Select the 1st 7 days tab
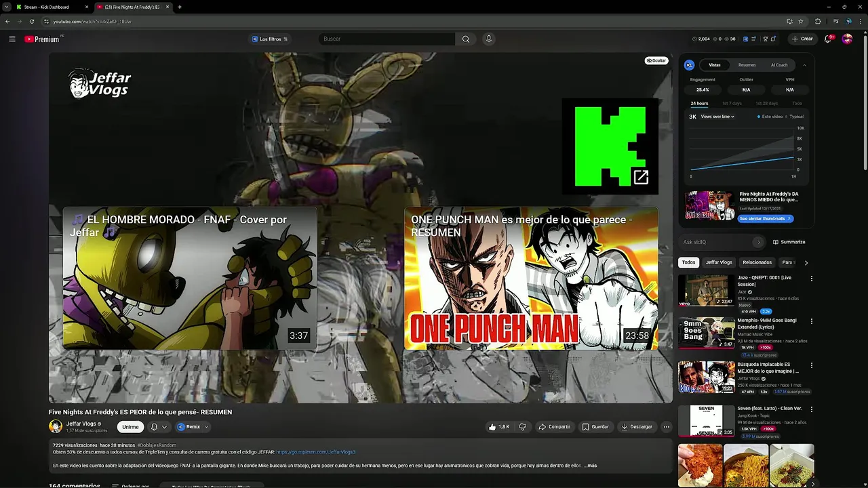868x488 pixels. [731, 104]
